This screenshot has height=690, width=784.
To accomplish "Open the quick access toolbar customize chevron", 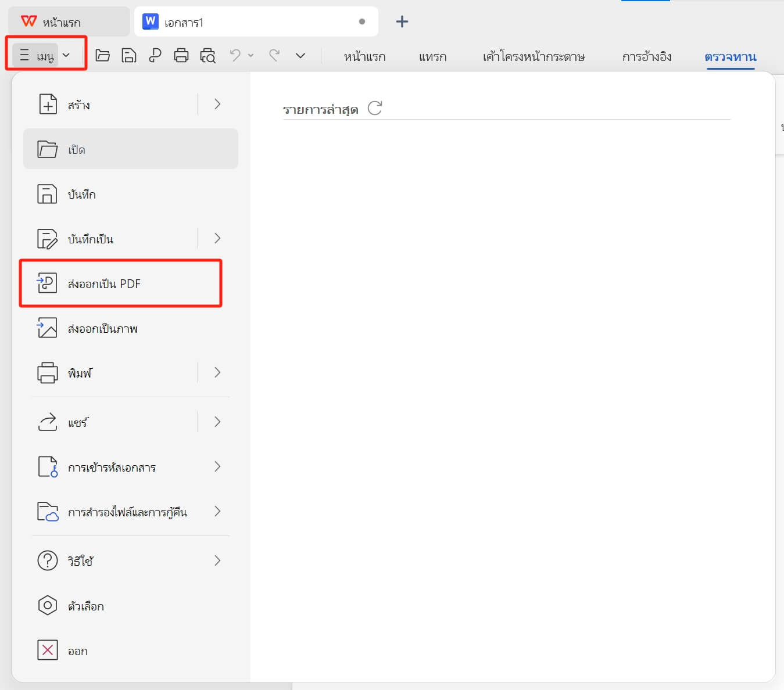I will point(301,56).
